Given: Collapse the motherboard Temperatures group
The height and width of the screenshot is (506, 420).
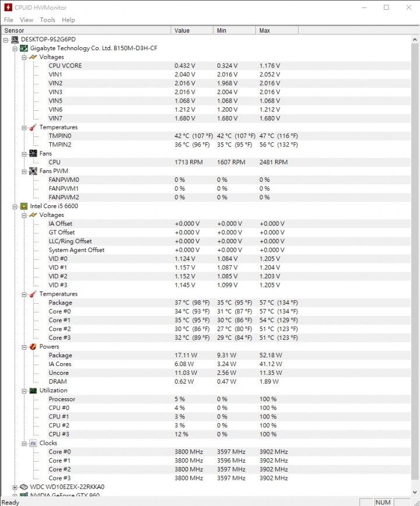Looking at the screenshot, I should tap(24, 128).
